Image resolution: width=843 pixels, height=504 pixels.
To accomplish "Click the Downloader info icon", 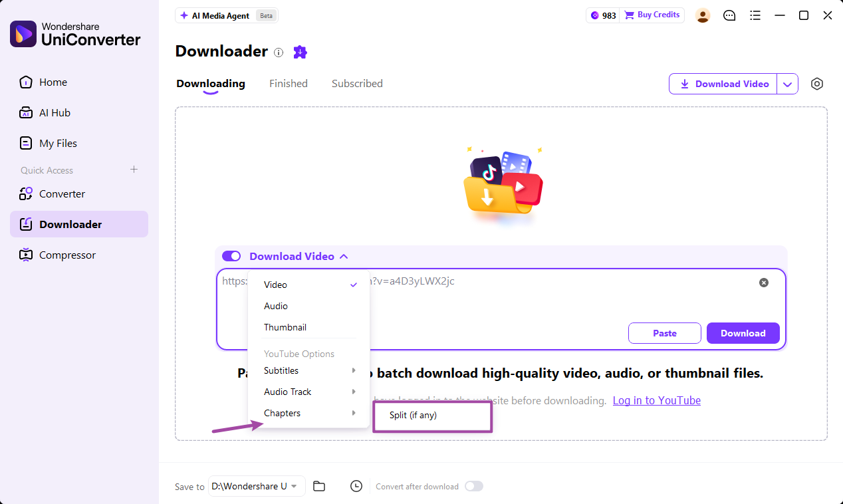I will coord(279,53).
